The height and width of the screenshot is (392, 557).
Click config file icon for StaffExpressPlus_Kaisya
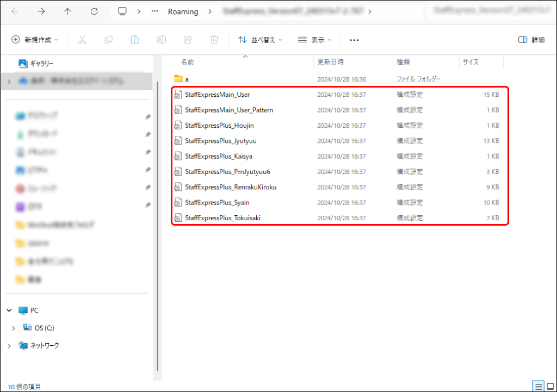pyautogui.click(x=178, y=156)
